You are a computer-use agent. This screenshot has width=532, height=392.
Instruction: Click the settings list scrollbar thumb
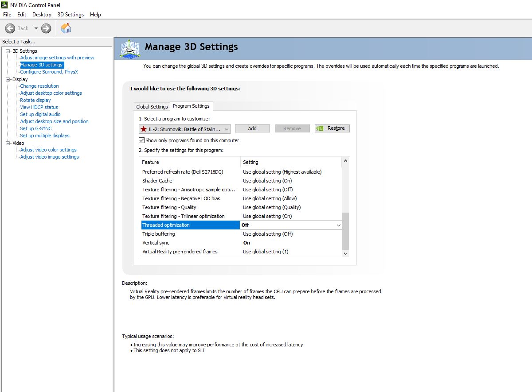pyautogui.click(x=346, y=231)
